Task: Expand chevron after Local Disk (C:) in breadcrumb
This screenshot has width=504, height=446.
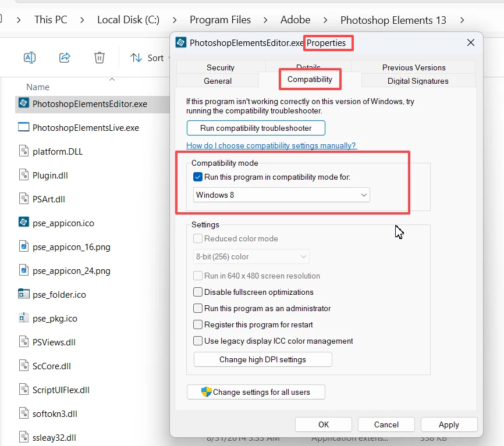Action: point(175,20)
